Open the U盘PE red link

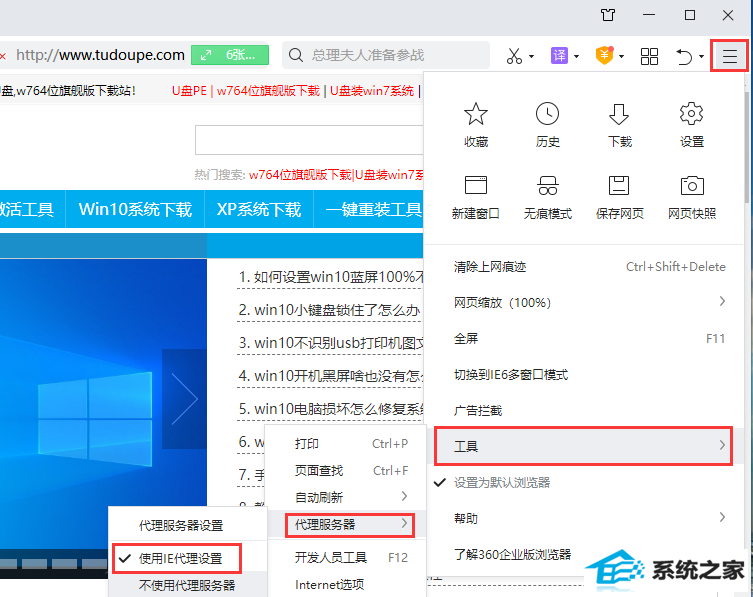[189, 90]
